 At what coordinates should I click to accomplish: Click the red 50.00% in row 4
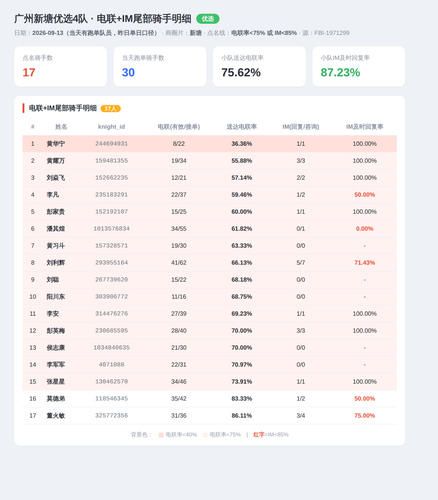point(364,195)
